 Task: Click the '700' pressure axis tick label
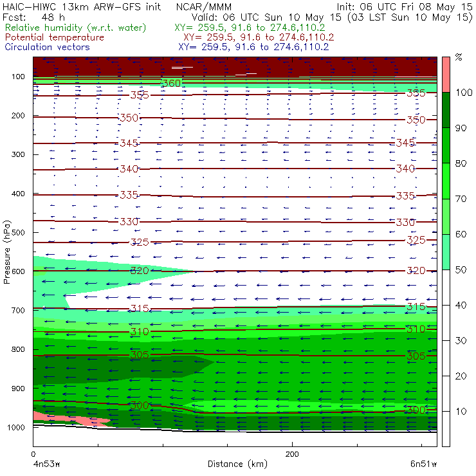tap(18, 311)
